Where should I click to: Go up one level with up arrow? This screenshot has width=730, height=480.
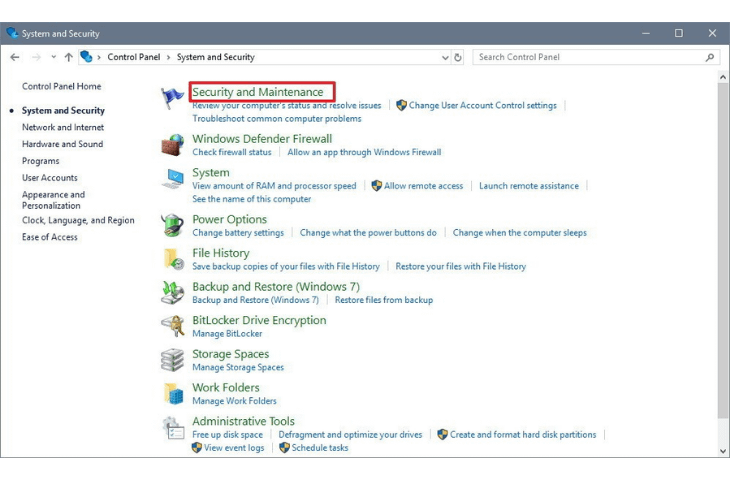(x=68, y=58)
